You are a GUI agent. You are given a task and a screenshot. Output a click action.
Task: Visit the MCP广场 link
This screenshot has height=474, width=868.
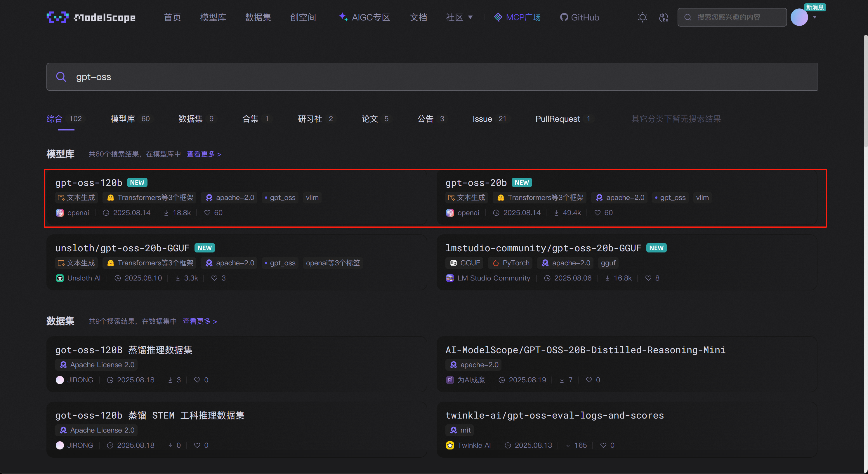pyautogui.click(x=517, y=17)
